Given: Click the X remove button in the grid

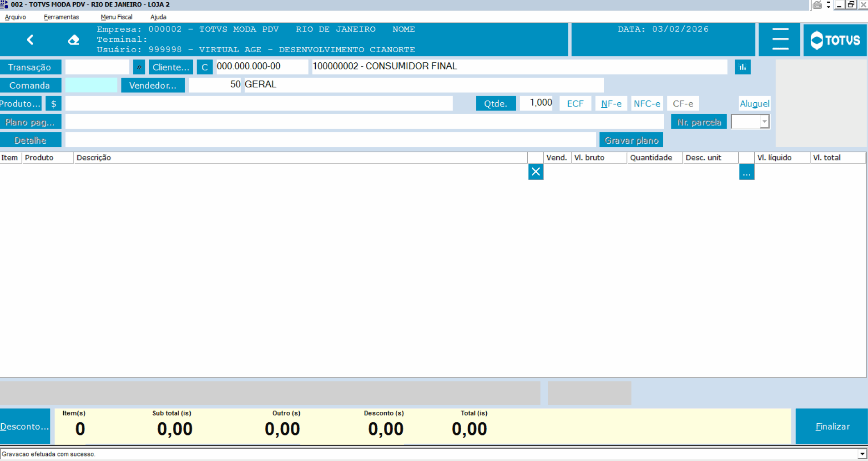Looking at the screenshot, I should [x=535, y=172].
